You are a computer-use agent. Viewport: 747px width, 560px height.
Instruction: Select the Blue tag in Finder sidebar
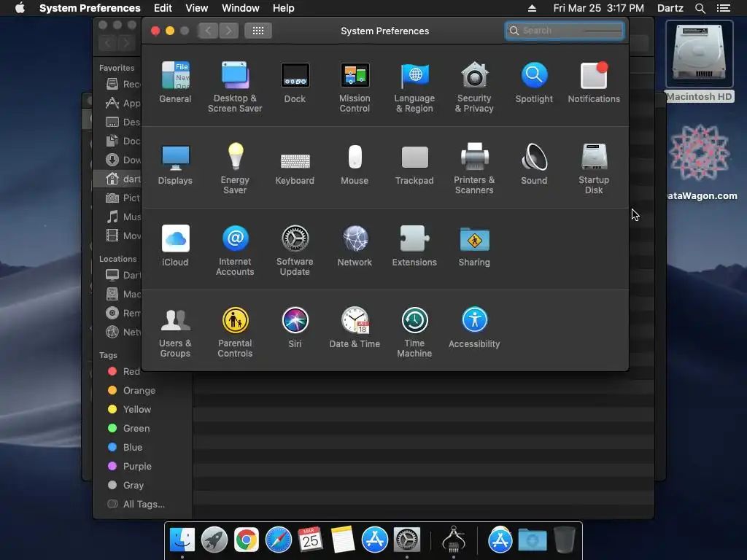click(125, 447)
